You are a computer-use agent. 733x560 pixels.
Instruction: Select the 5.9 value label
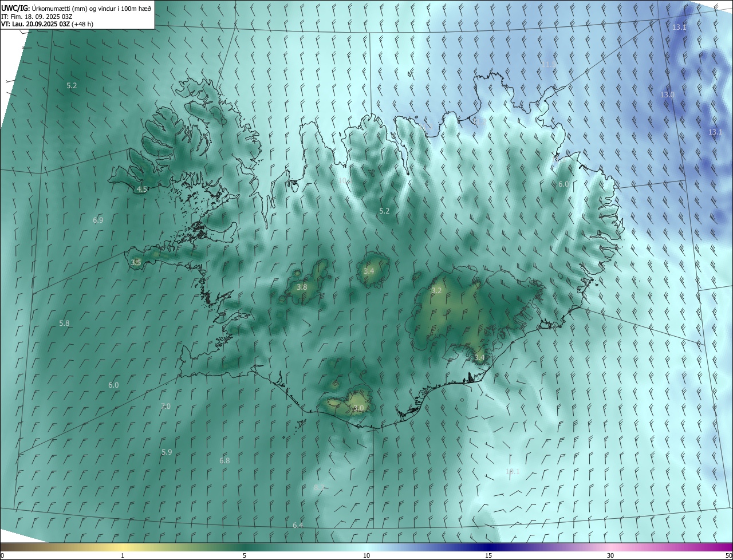(x=167, y=452)
